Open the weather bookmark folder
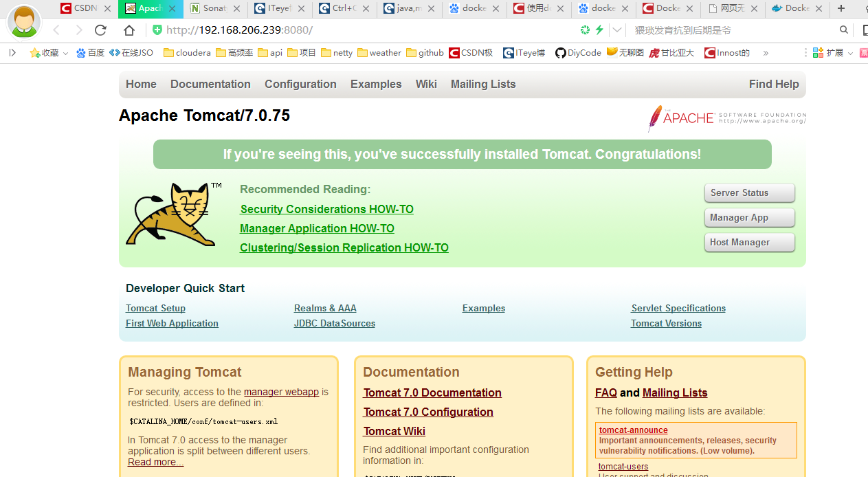Screen dimensions: 868x477 [379, 53]
